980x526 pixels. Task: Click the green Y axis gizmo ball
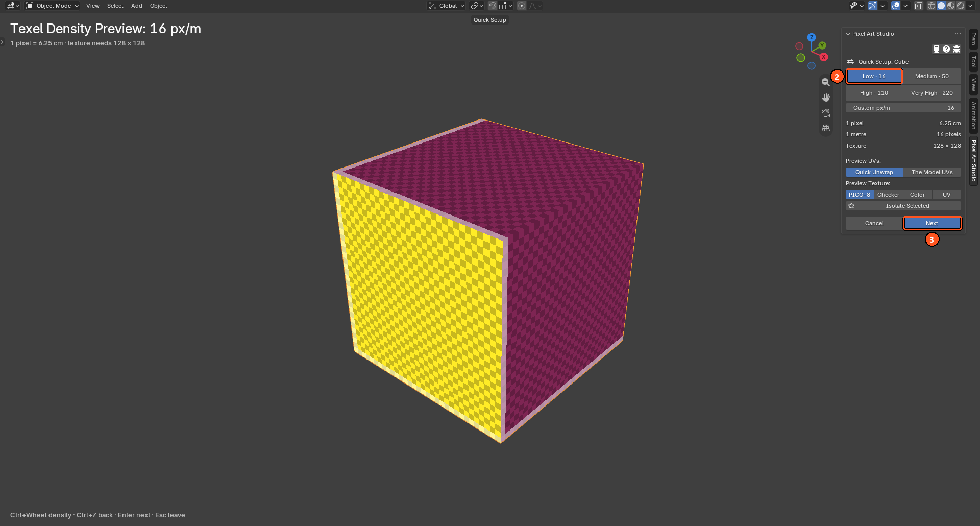tap(822, 45)
